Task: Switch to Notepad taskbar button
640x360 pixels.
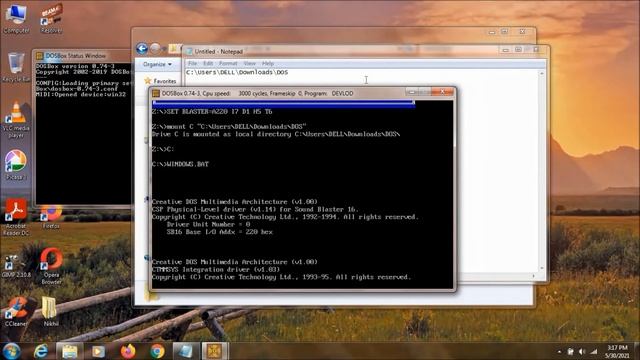Action: coord(186,351)
